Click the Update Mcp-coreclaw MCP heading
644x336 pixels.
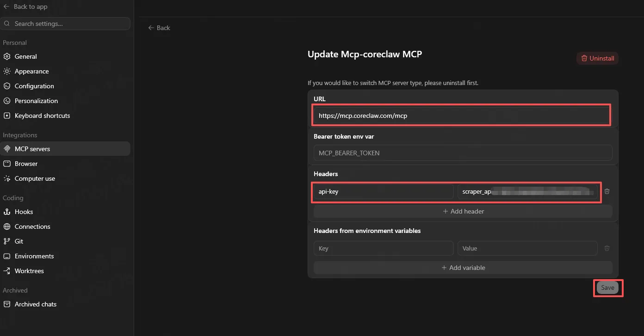tap(365, 54)
